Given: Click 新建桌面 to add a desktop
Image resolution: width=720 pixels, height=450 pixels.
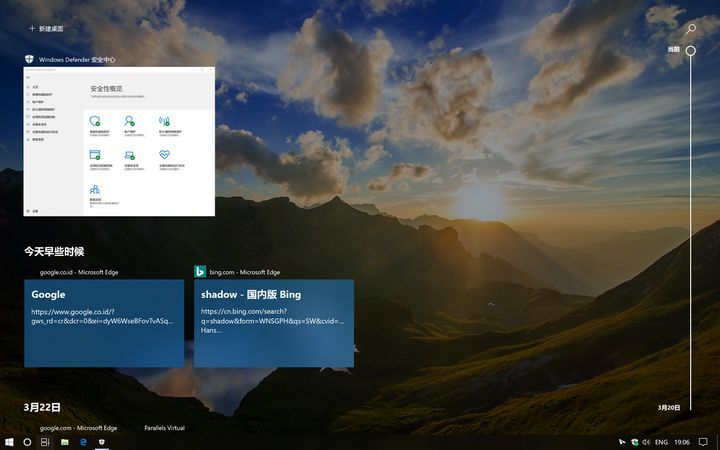Looking at the screenshot, I should (x=46, y=29).
